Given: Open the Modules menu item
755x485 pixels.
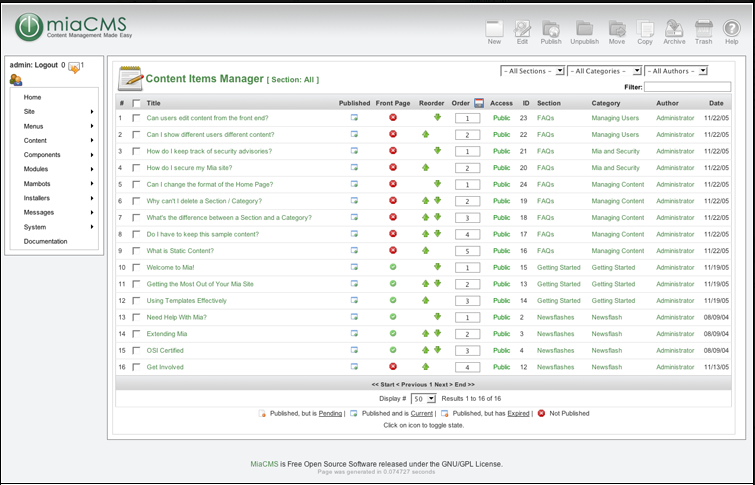Looking at the screenshot, I should pyautogui.click(x=36, y=169).
